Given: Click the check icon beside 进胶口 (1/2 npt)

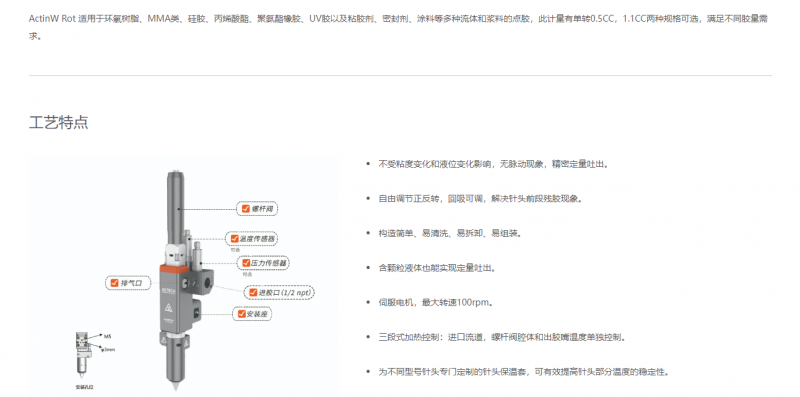Looking at the screenshot, I should (x=253, y=292).
